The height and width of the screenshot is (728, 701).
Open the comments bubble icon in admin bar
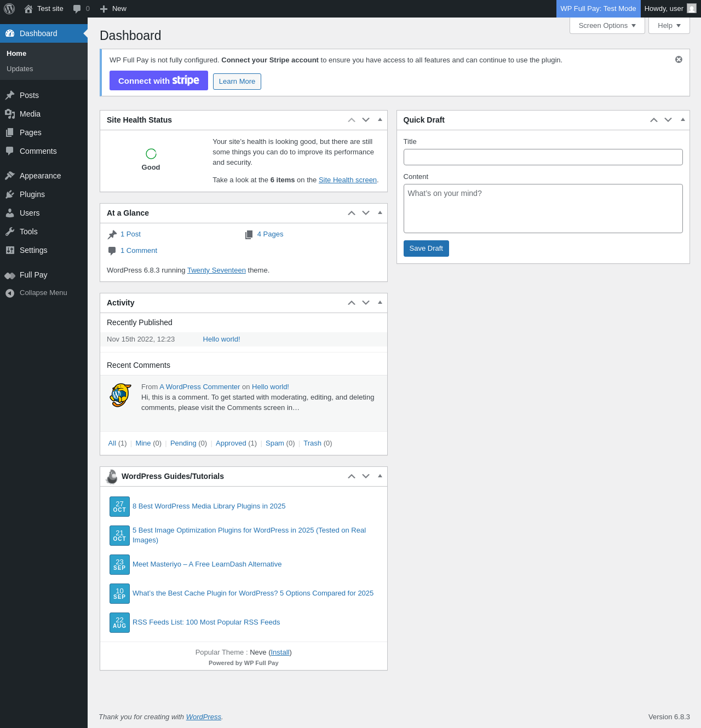click(x=77, y=9)
